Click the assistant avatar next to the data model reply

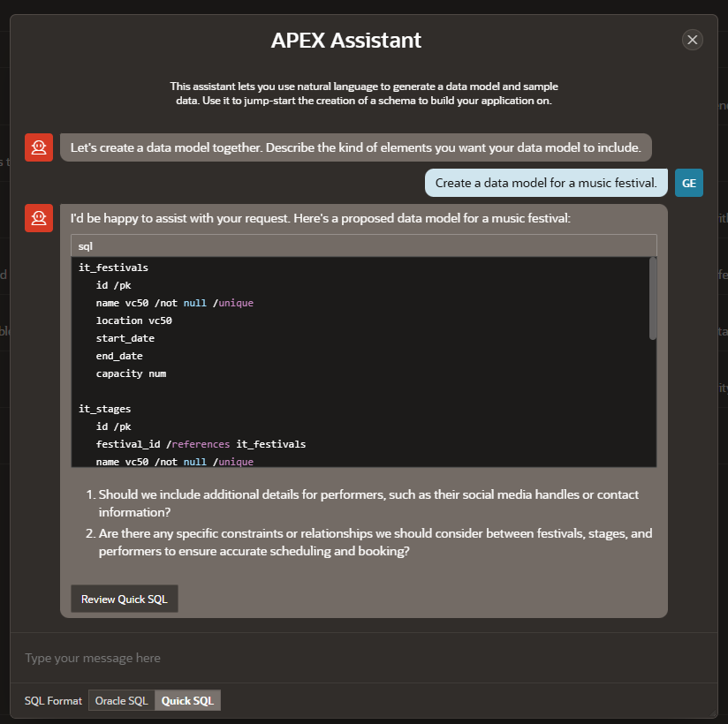[38, 219]
